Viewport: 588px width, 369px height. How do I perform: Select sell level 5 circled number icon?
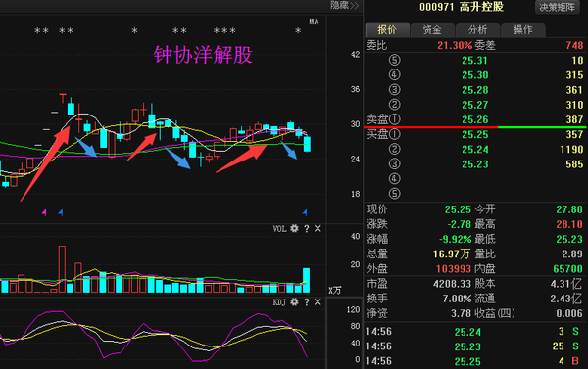[394, 60]
